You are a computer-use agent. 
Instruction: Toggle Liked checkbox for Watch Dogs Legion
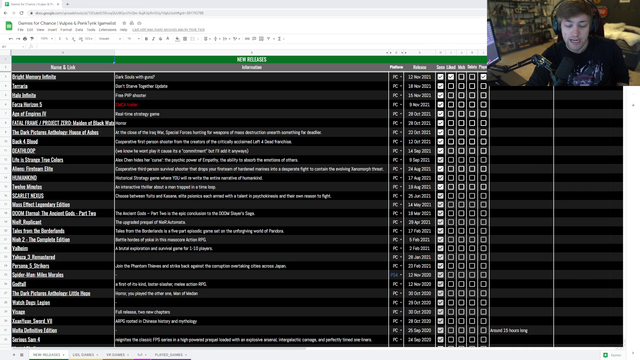pos(451,302)
